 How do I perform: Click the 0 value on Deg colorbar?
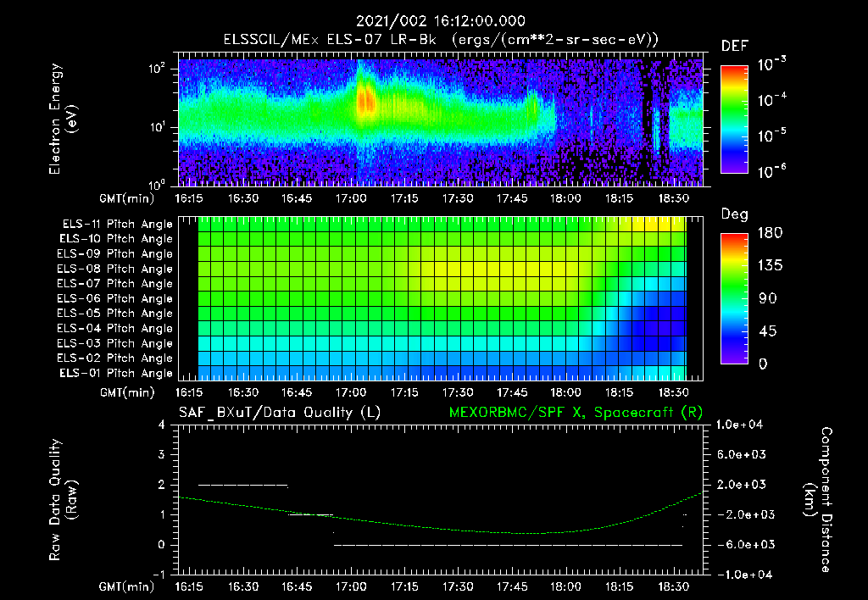pyautogui.click(x=763, y=364)
